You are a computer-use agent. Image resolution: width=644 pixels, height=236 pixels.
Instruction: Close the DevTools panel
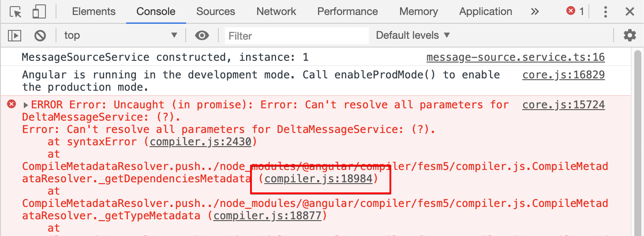click(x=630, y=12)
